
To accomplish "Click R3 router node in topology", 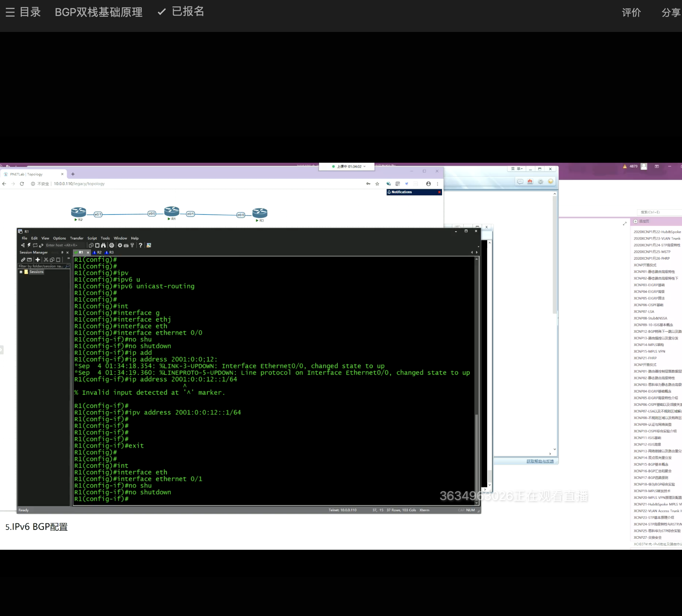I will 260,213.
